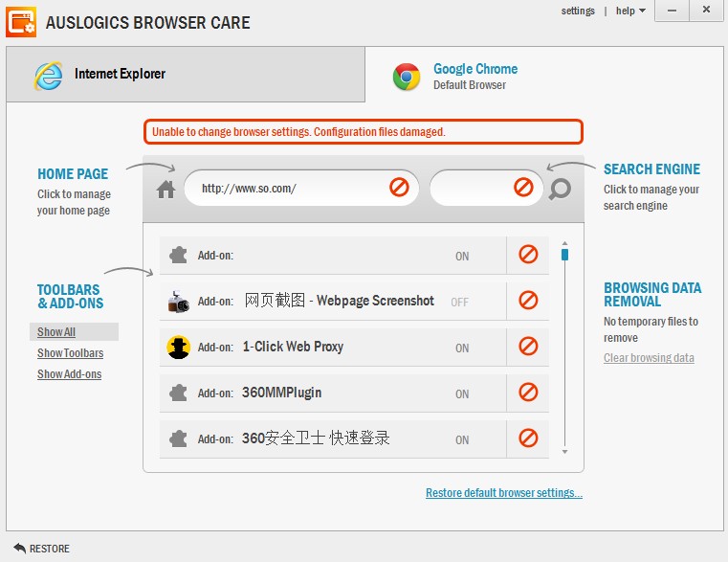Click the RESTORE button at bottom
The height and width of the screenshot is (562, 728).
pyautogui.click(x=41, y=549)
